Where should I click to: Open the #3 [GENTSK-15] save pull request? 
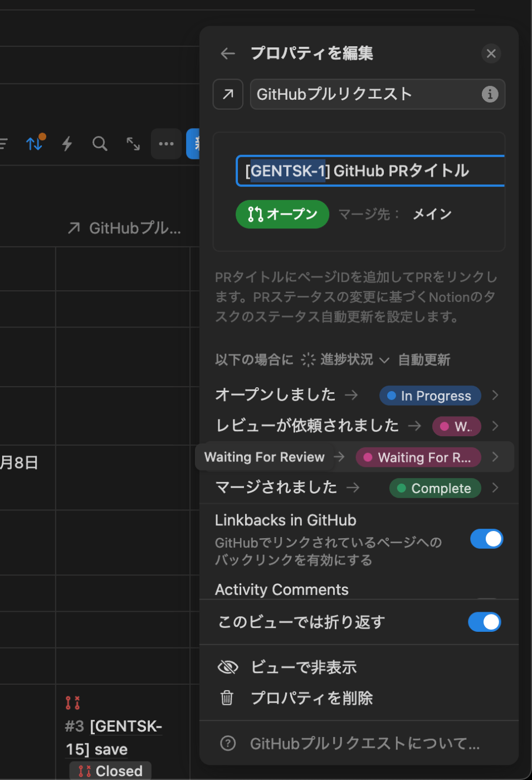tap(114, 738)
